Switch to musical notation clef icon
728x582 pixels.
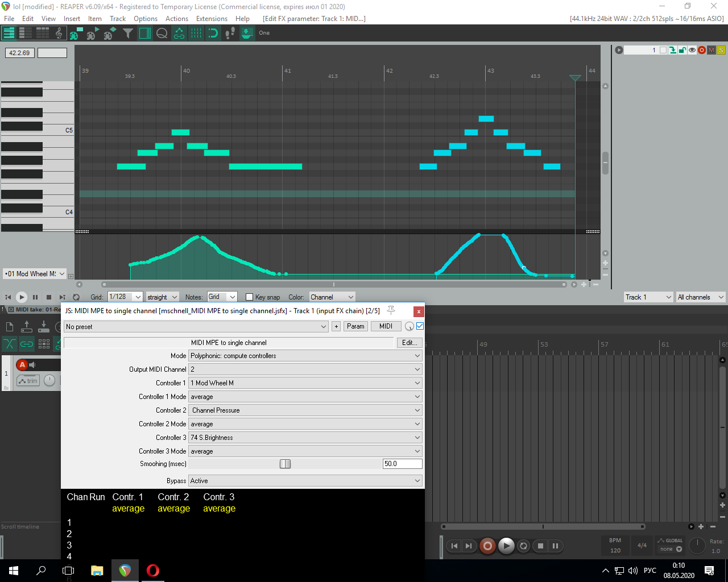point(59,33)
